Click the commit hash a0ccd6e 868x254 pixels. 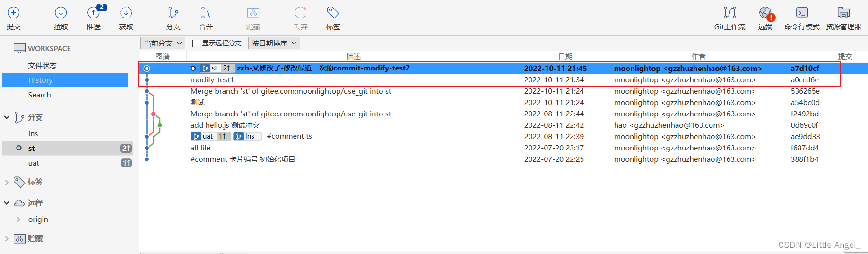(804, 80)
